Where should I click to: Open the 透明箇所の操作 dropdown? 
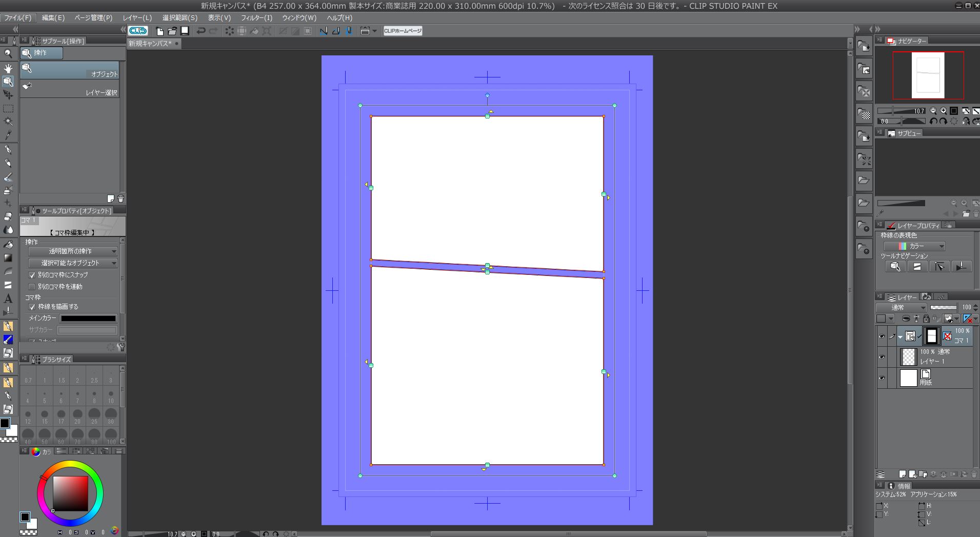(x=72, y=251)
